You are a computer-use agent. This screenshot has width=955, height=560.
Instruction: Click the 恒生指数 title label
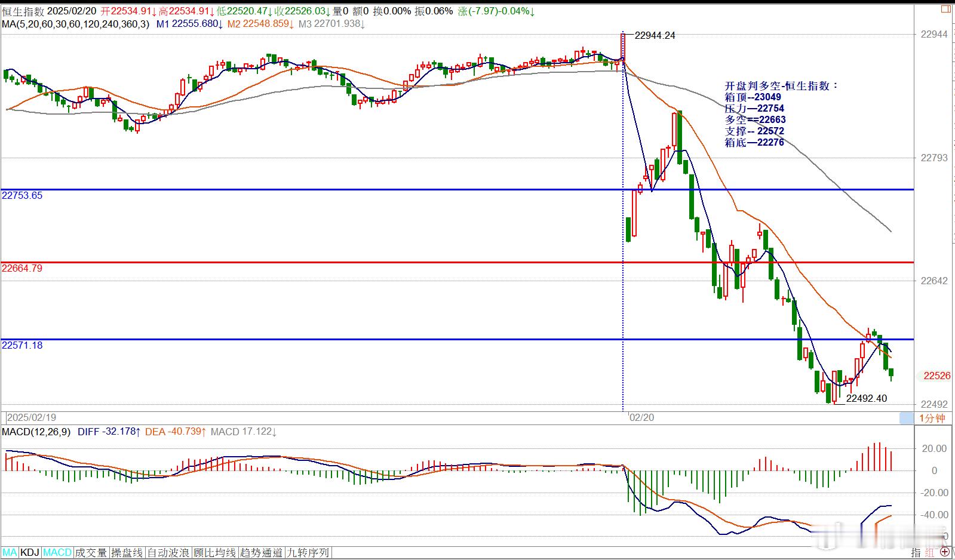click(x=23, y=11)
